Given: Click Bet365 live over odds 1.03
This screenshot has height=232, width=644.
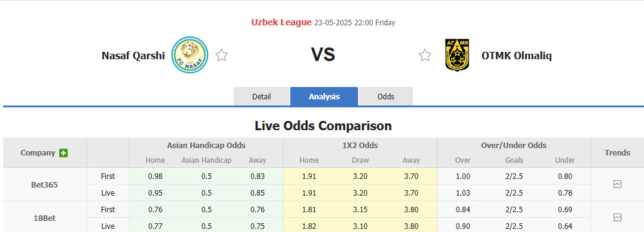Looking at the screenshot, I should coord(463,193).
